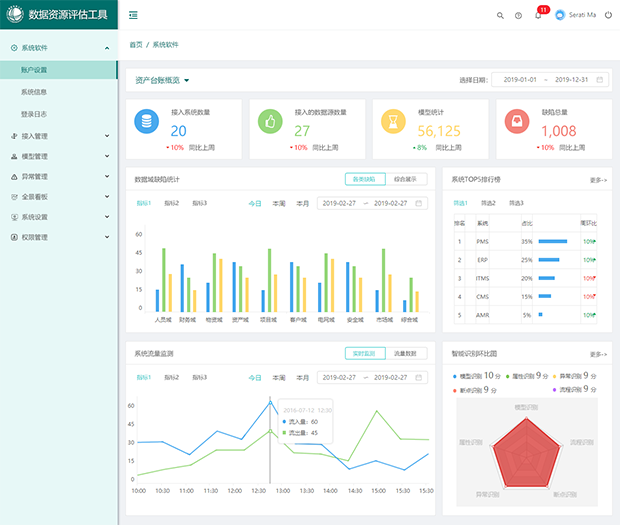Open calendar icon in 选择日期 range picker
Image resolution: width=620 pixels, height=525 pixels.
[599, 80]
